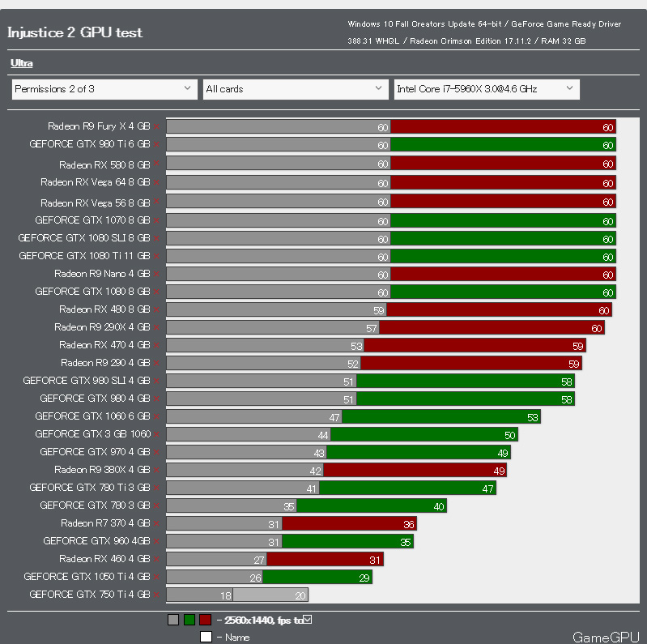
Task: Remove GEFORCE GTX 750 Ti 4 GB entry
Action: click(x=156, y=595)
